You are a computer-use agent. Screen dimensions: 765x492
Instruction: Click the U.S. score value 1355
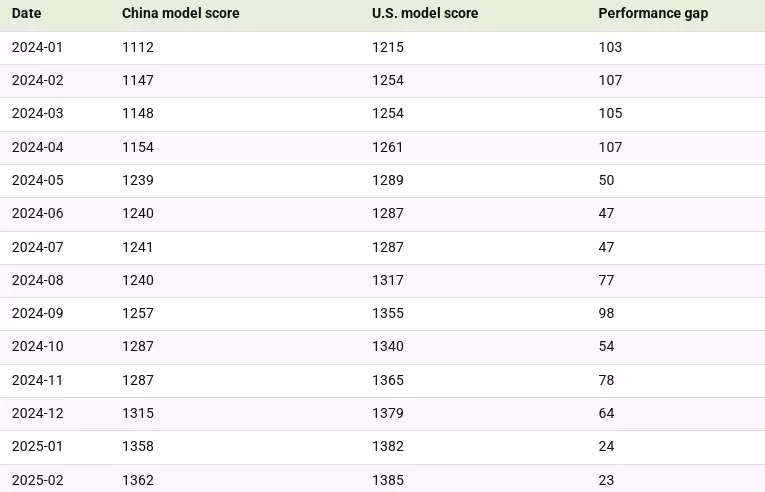click(388, 313)
